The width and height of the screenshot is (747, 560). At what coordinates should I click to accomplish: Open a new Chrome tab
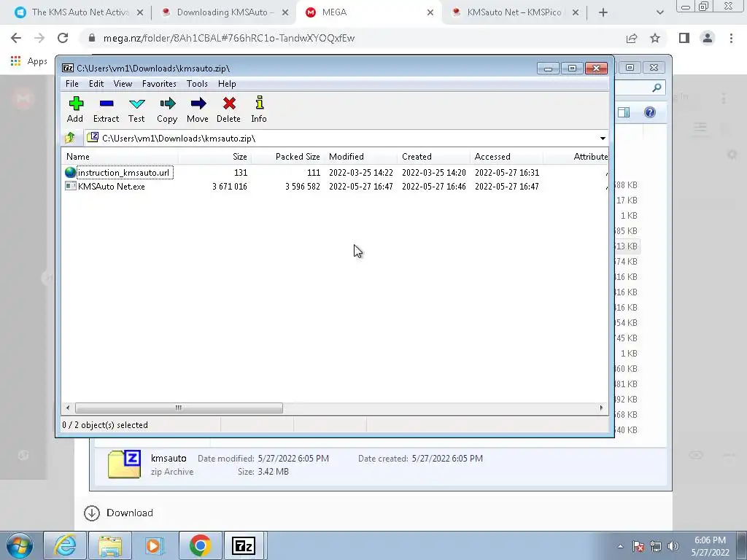coord(603,13)
